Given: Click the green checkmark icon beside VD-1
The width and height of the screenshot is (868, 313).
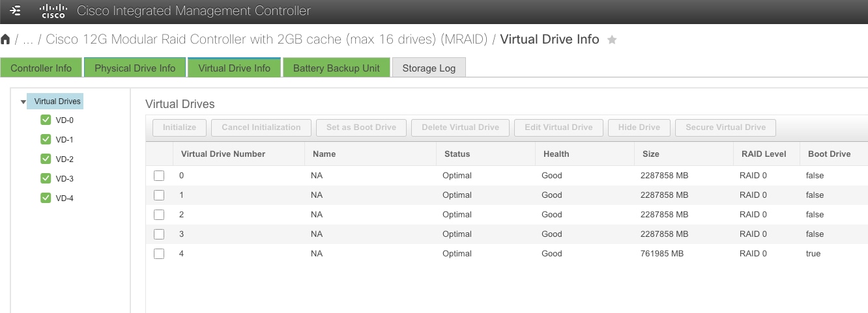Looking at the screenshot, I should tap(46, 139).
